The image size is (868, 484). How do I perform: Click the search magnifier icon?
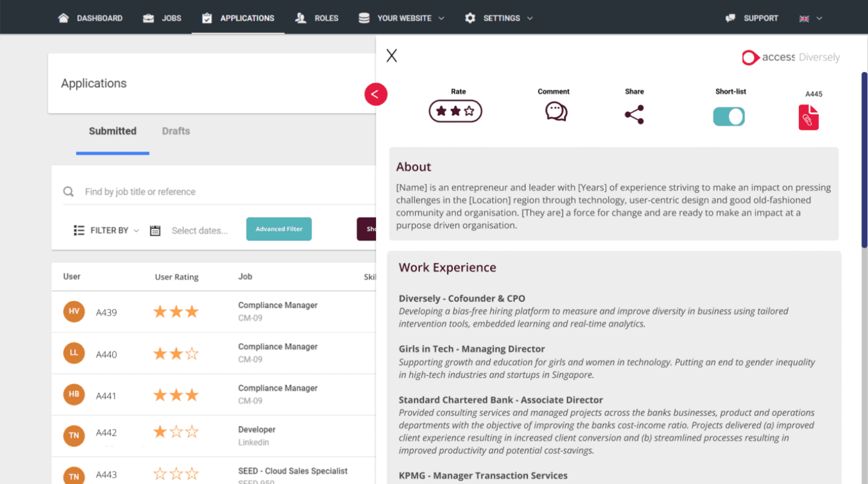point(68,191)
